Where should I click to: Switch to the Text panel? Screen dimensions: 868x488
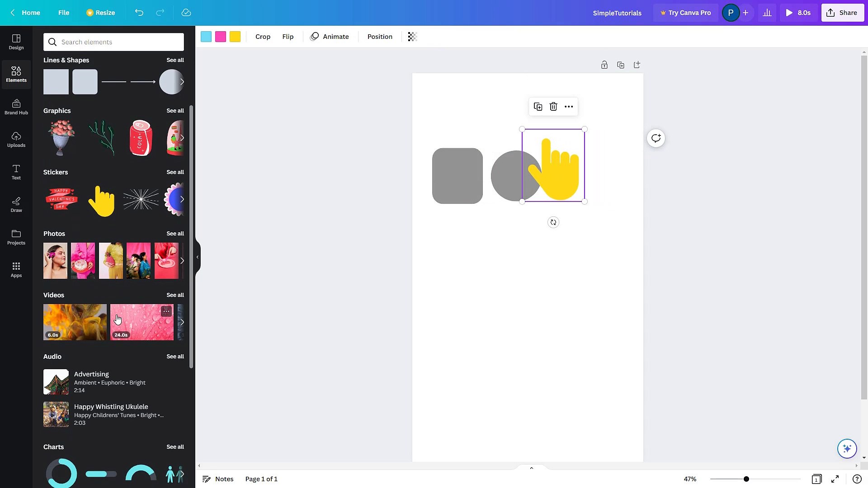pyautogui.click(x=16, y=172)
